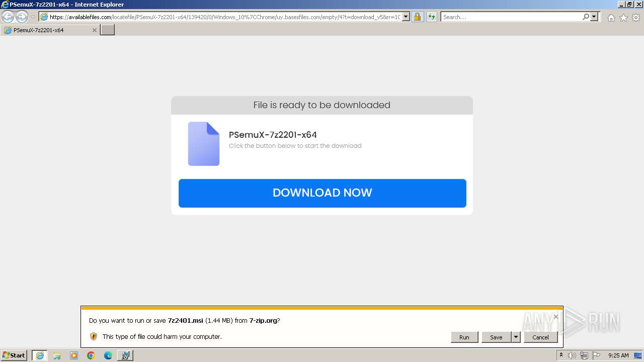644x362 pixels.
Task: Click Show Desktop button at taskbar end
Action: tap(638, 355)
